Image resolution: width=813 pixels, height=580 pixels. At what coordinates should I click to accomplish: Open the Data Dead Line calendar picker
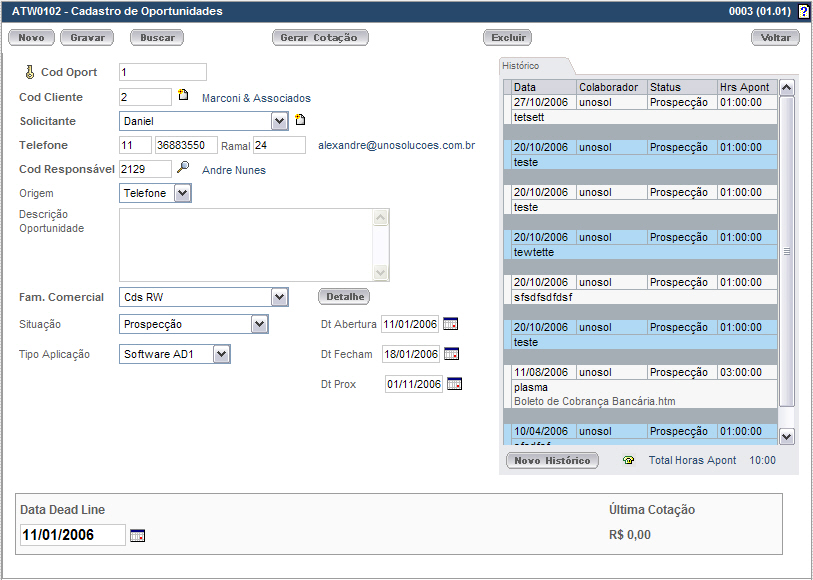137,536
